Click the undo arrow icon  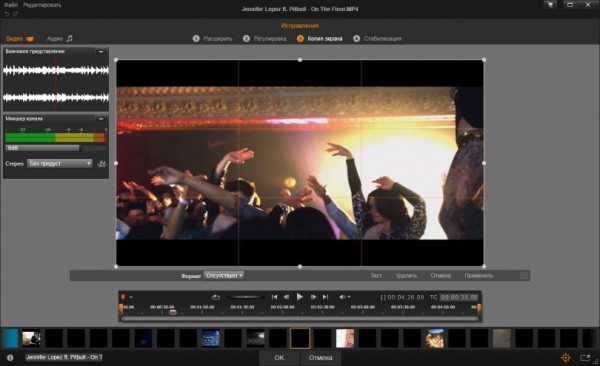click(7, 14)
